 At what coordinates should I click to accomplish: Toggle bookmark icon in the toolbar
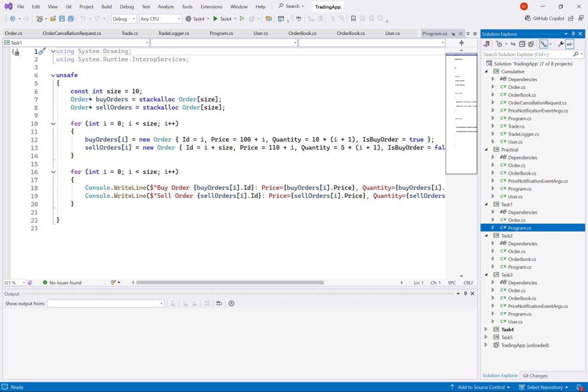(353, 19)
